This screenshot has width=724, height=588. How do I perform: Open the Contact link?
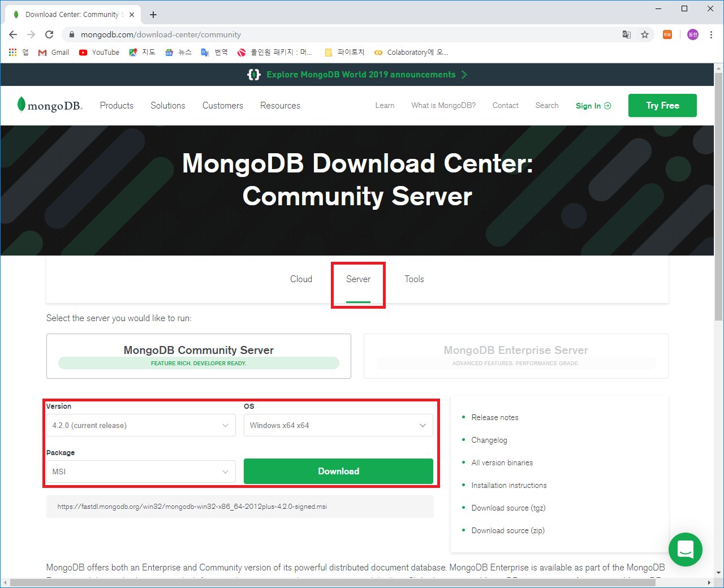click(505, 105)
